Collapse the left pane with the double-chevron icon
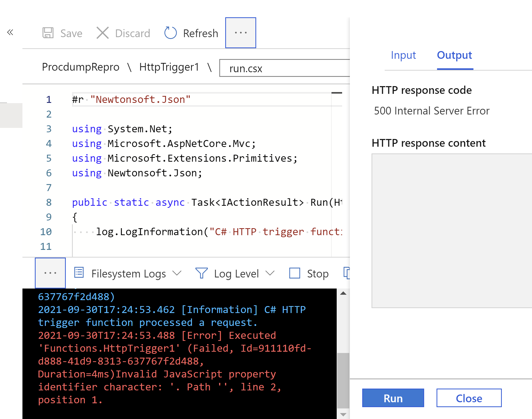532x419 pixels. (10, 32)
